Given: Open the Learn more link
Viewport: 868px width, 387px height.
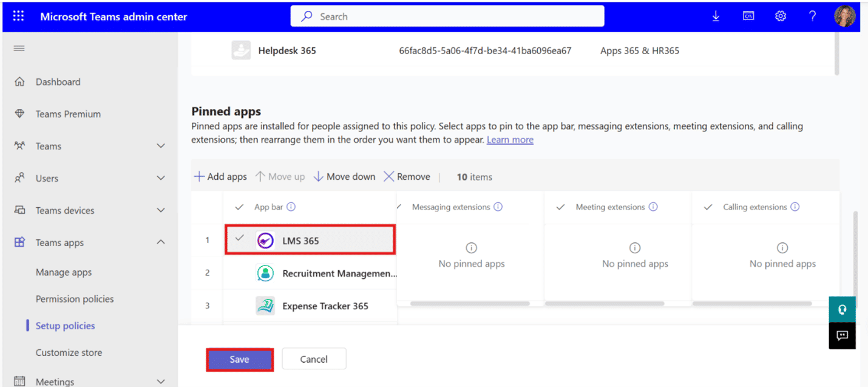Looking at the screenshot, I should pyautogui.click(x=510, y=140).
